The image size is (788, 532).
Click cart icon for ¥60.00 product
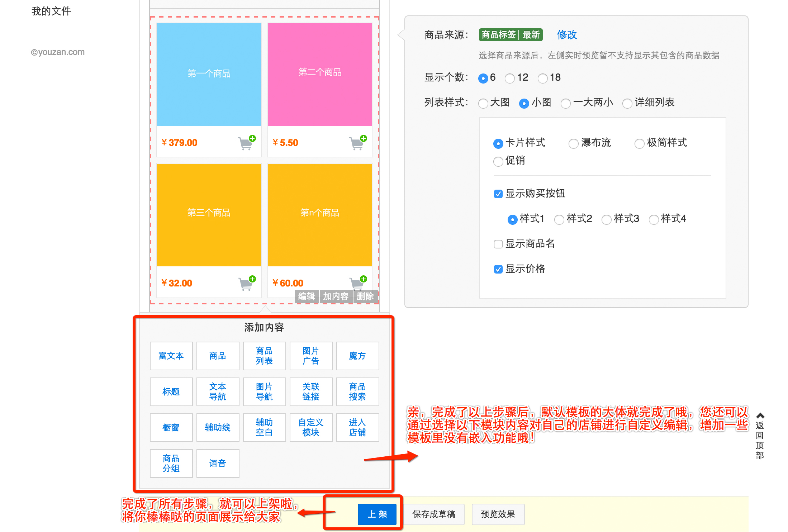(x=358, y=282)
